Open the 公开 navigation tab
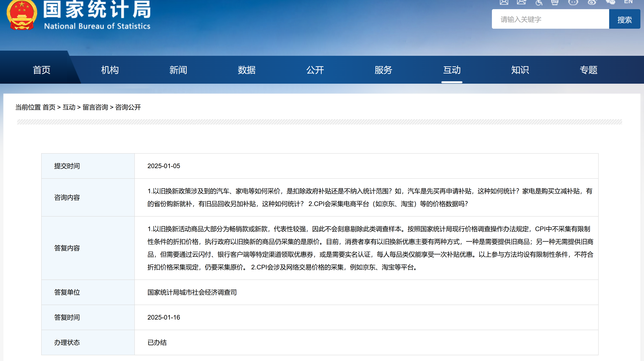The width and height of the screenshot is (644, 361). coord(315,70)
